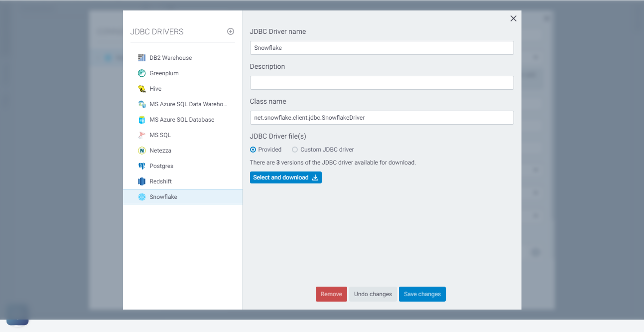
Task: Select the Postgres elephant icon
Action: [142, 166]
